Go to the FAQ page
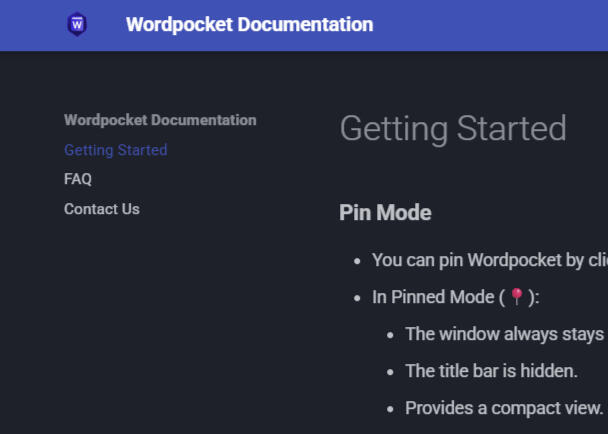608x434 pixels. [78, 179]
